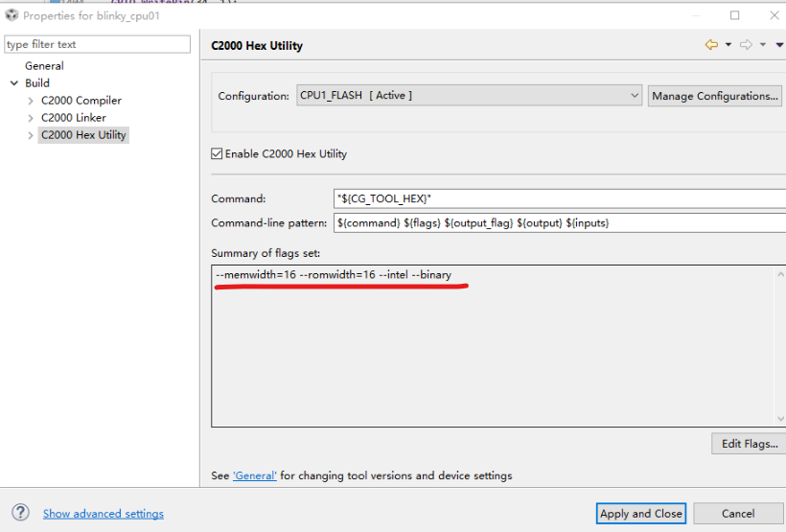Click flags area scroll down arrow
This screenshot has width=786, height=532.
pyautogui.click(x=780, y=419)
